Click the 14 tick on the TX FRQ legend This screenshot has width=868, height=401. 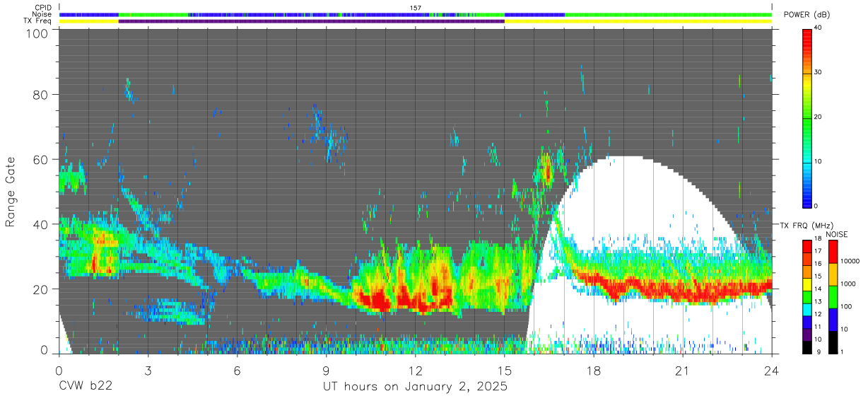point(817,289)
